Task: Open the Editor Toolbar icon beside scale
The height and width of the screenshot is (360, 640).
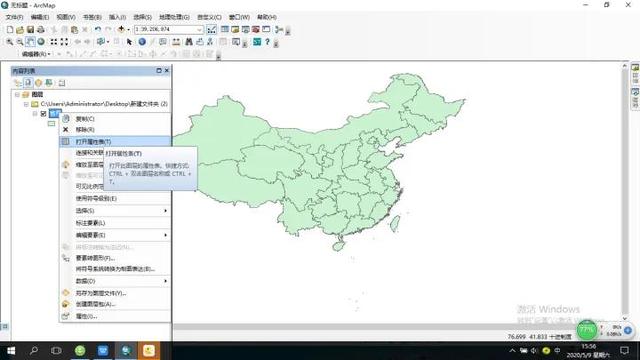Action: coord(211,29)
